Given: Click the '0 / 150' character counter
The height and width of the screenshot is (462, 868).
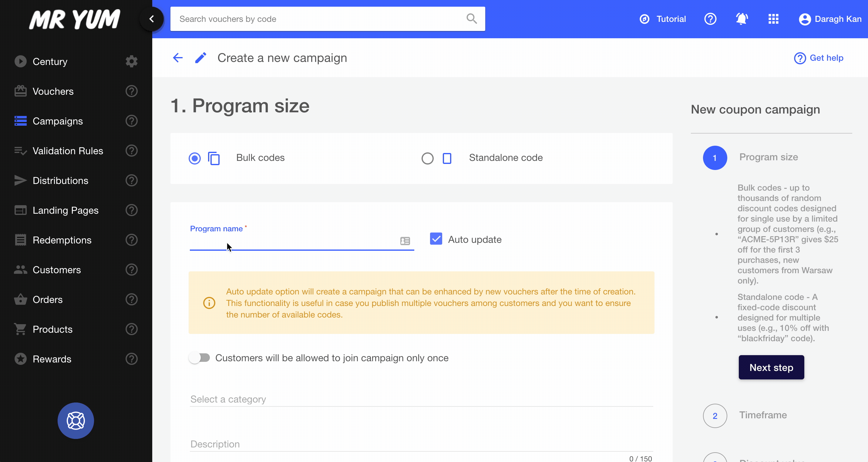Looking at the screenshot, I should click(x=640, y=458).
